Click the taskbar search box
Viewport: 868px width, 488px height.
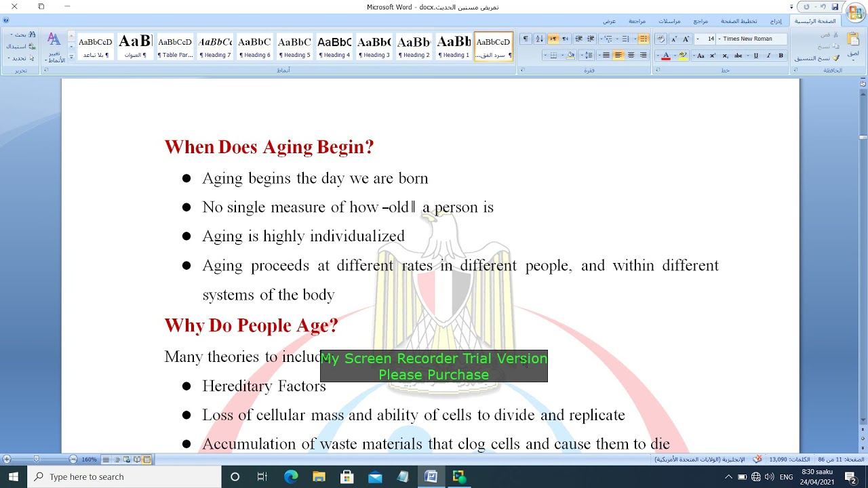(x=124, y=477)
